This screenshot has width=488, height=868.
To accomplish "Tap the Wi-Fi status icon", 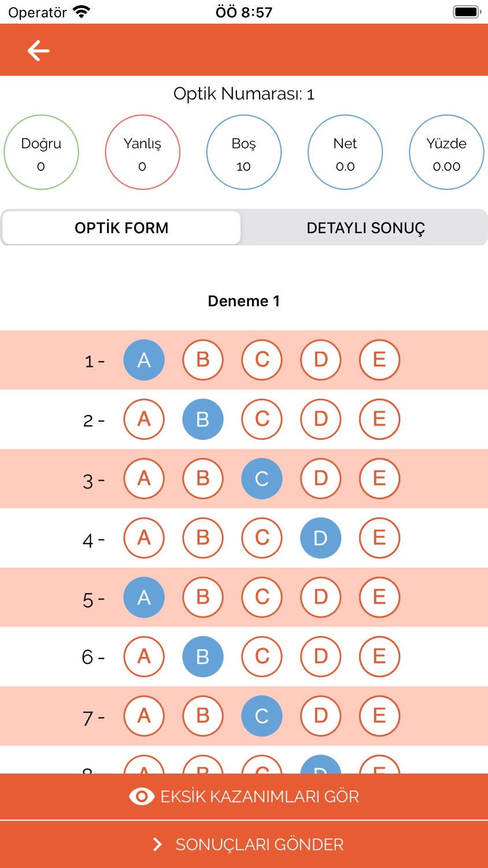I will pos(82,12).
